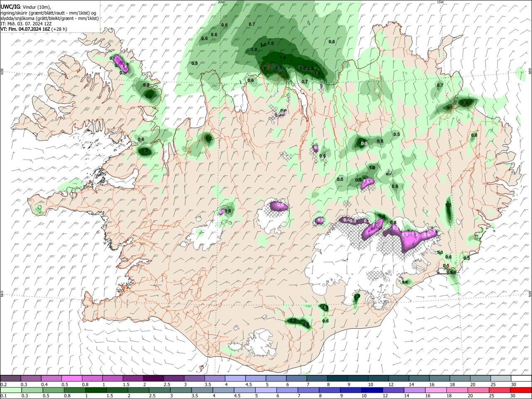Pick deep blue rain swatch between 10 and 12
The width and height of the screenshot is (532, 399).
(x=372, y=390)
